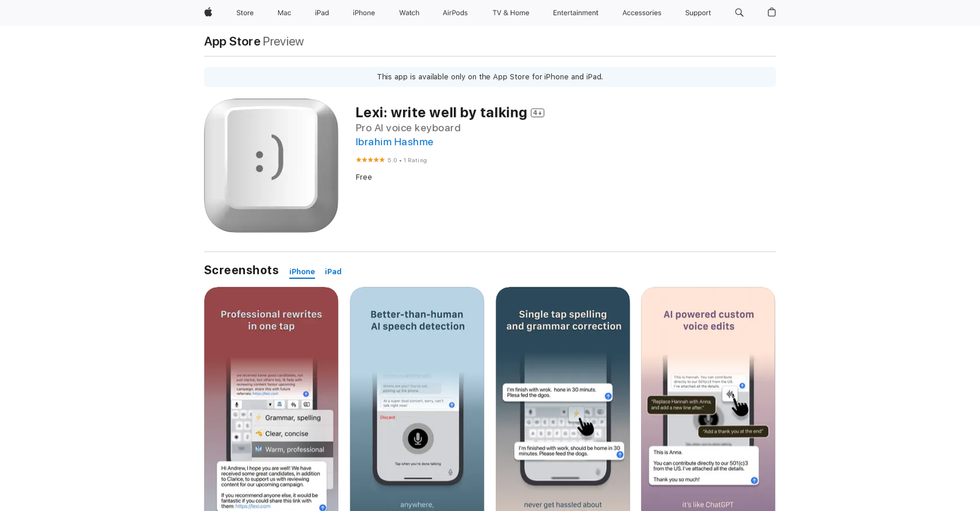Screen dimensions: 980x511
Task: Switch to iPad screenshots tab
Action: point(333,272)
